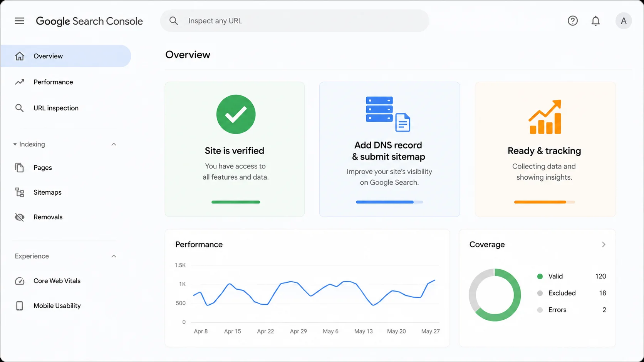Image resolution: width=644 pixels, height=362 pixels.
Task: Click the May 13 axis label
Action: click(x=363, y=331)
